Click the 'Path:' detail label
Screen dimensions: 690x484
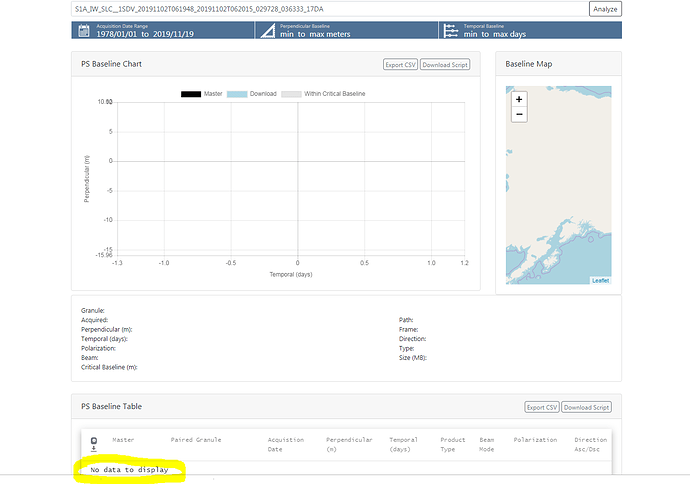tap(406, 320)
